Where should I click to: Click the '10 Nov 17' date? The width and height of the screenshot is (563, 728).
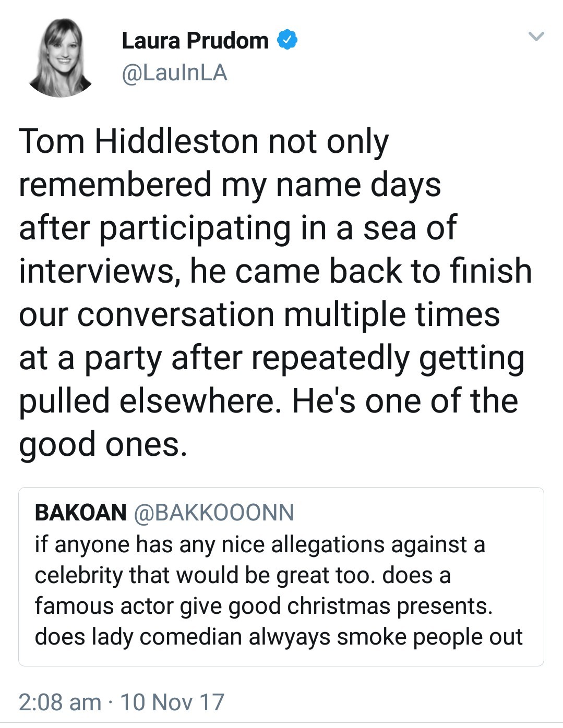172,702
